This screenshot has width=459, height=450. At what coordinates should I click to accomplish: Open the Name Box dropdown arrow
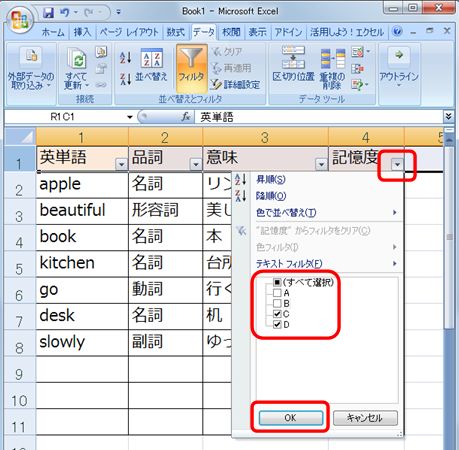tap(130, 117)
